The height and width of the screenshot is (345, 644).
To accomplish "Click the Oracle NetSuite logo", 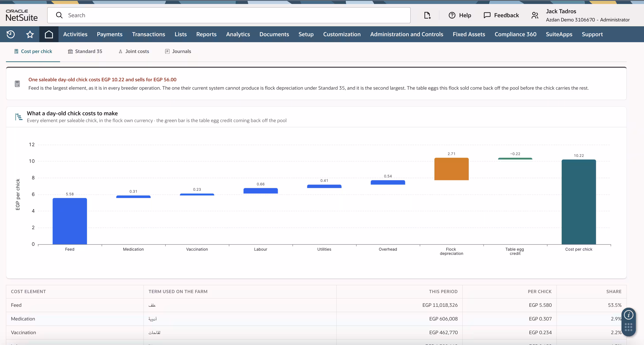I will point(22,15).
